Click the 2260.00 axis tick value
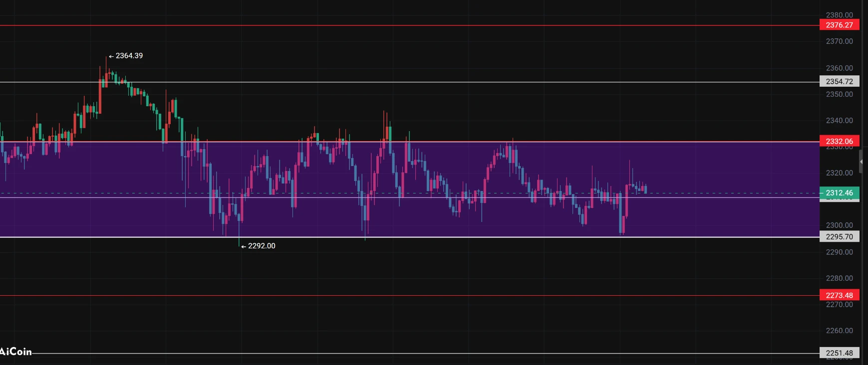Viewport: 868px width, 365px height. 840,331
